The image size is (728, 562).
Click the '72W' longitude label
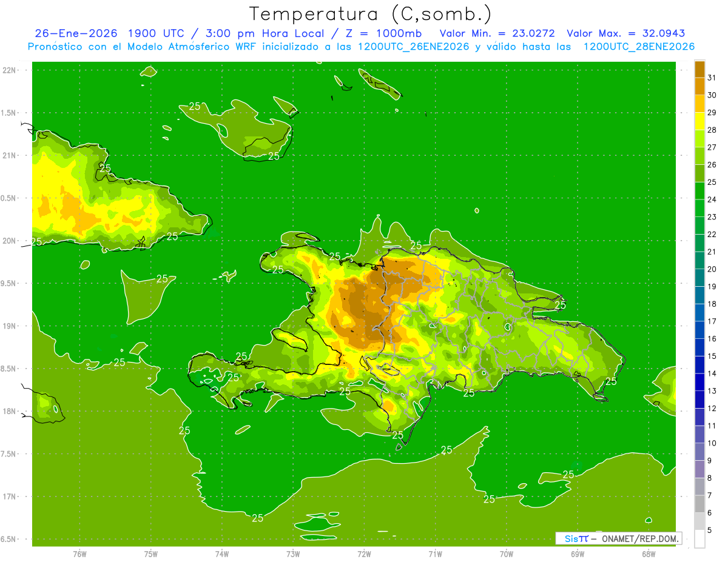[364, 554]
